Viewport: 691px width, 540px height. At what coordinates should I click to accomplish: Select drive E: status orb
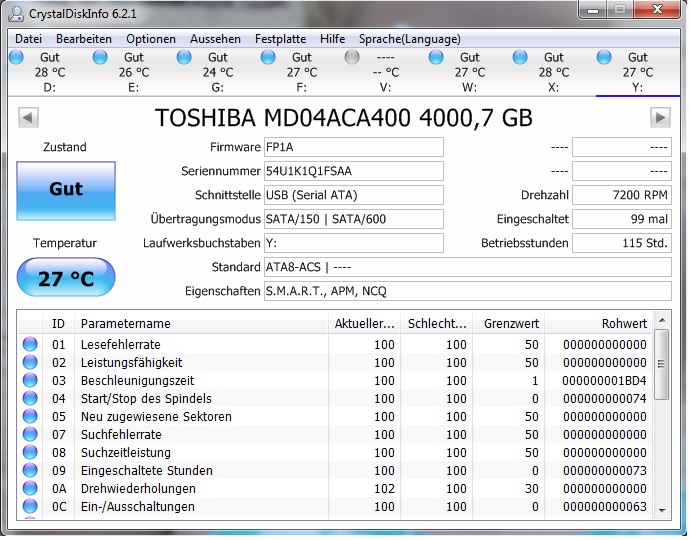[100, 57]
